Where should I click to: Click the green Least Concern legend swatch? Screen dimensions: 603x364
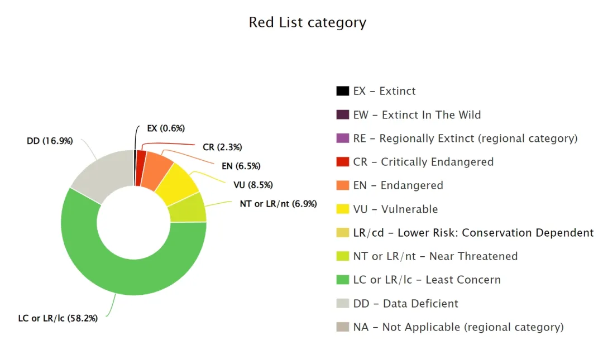pyautogui.click(x=342, y=280)
